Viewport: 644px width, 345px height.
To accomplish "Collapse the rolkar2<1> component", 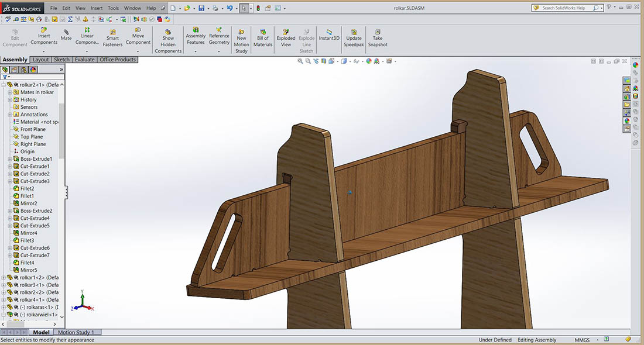I will pyautogui.click(x=4, y=85).
